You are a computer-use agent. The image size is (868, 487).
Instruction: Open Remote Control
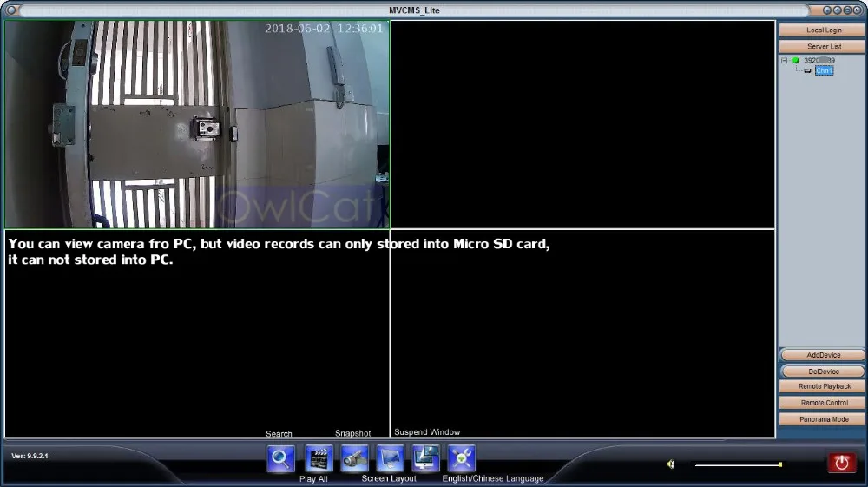823,403
